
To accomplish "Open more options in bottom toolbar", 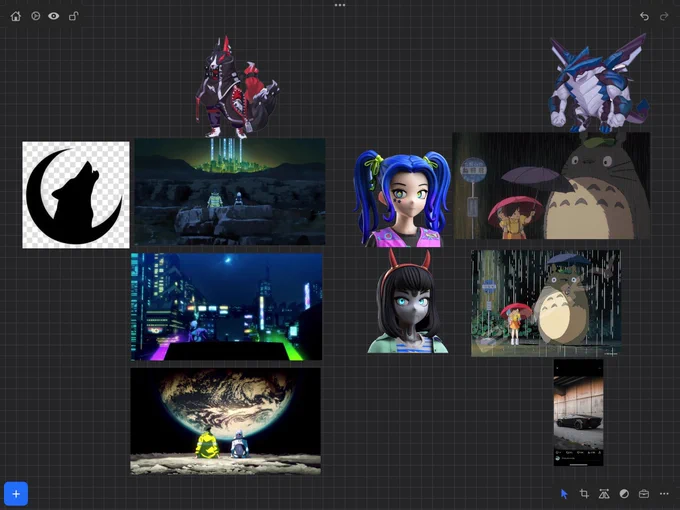I will tap(664, 494).
